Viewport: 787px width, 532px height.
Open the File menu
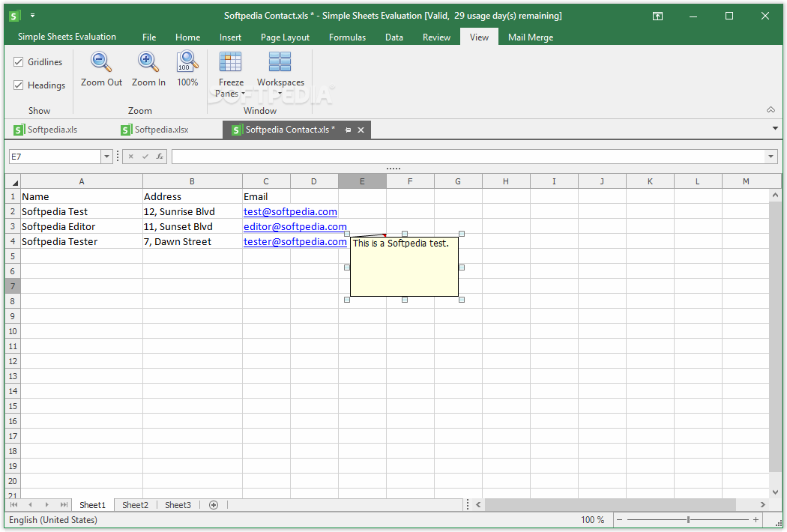tap(149, 37)
